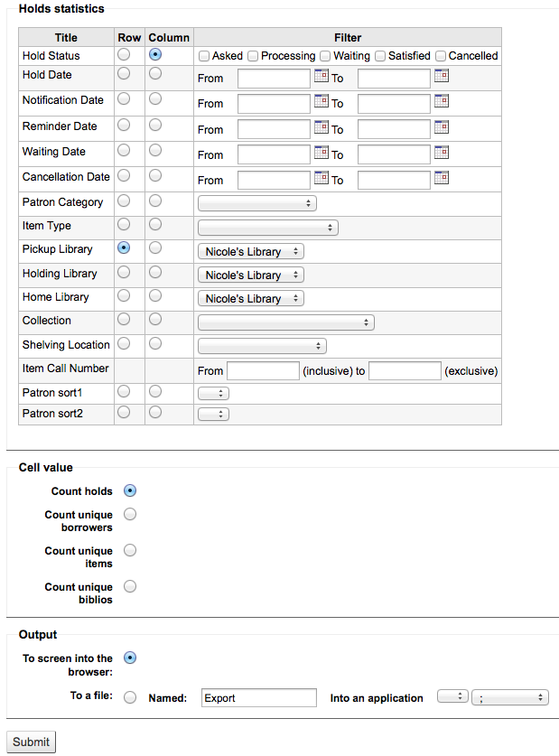Open the Reminder Date To calendar picker
The height and width of the screenshot is (756, 559).
442,126
